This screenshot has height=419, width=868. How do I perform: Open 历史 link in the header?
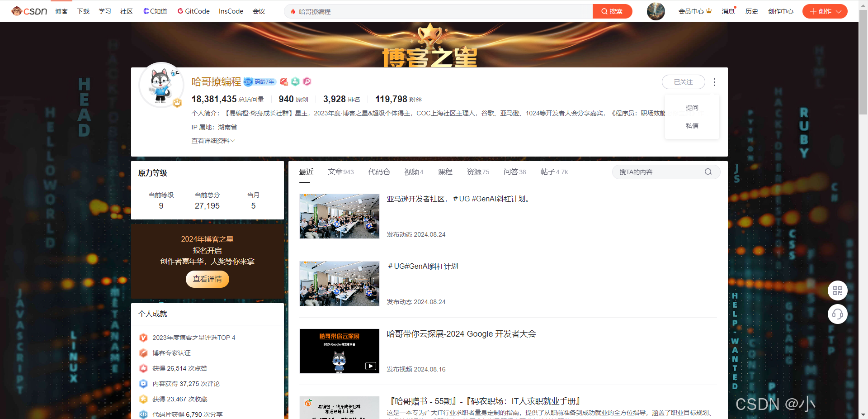[751, 11]
